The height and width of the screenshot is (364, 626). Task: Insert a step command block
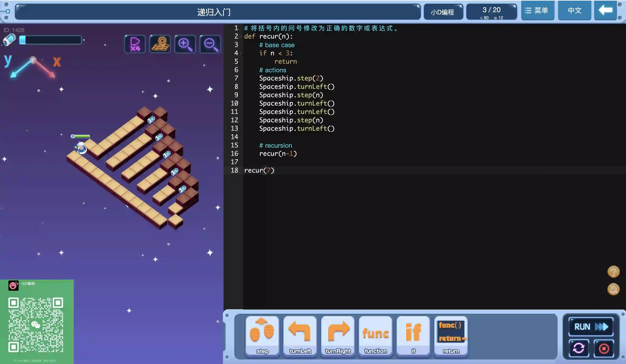(262, 336)
